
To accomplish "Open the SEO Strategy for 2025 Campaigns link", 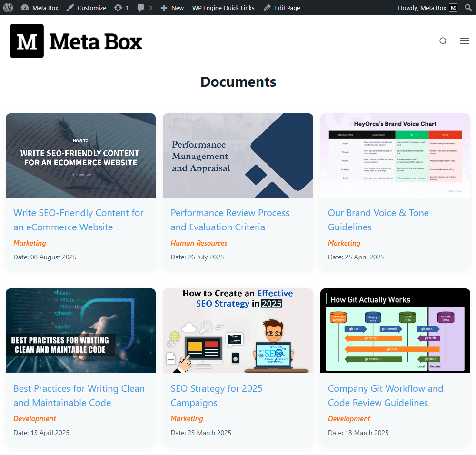I will [216, 396].
